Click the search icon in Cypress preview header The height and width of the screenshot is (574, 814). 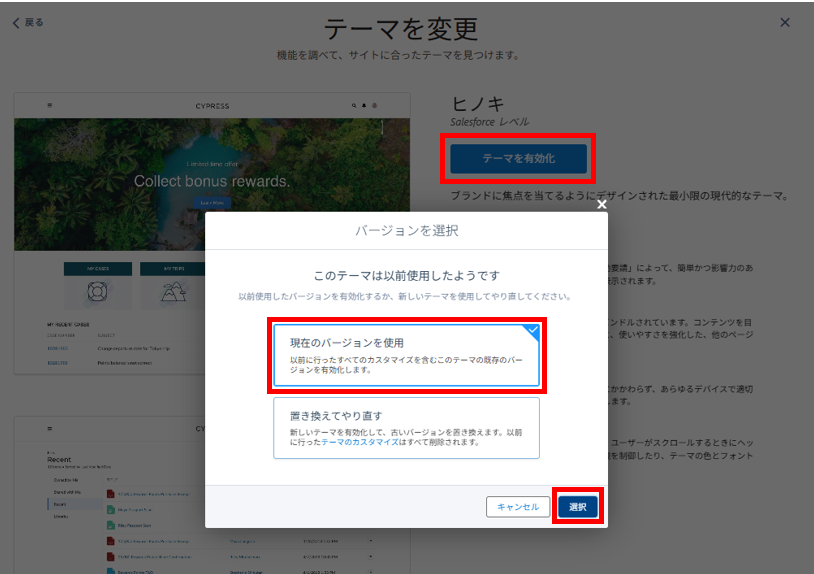coord(354,104)
